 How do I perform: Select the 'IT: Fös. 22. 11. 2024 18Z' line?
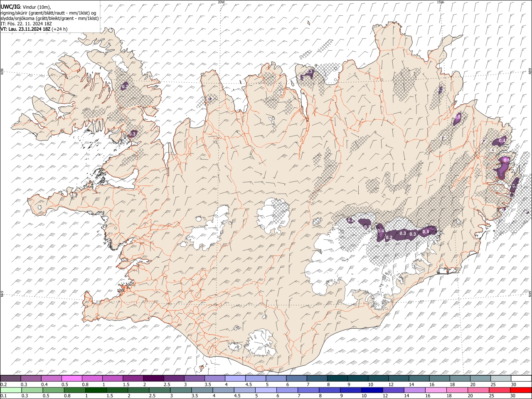26,24
